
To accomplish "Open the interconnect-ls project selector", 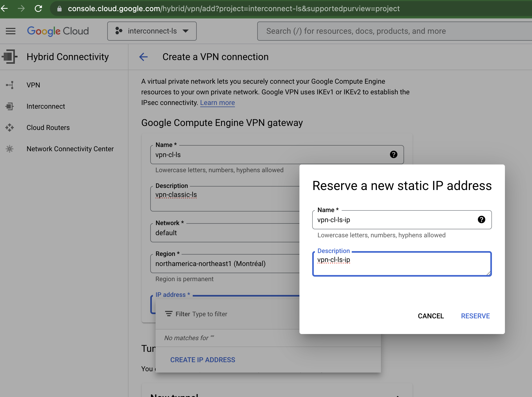I will click(152, 31).
